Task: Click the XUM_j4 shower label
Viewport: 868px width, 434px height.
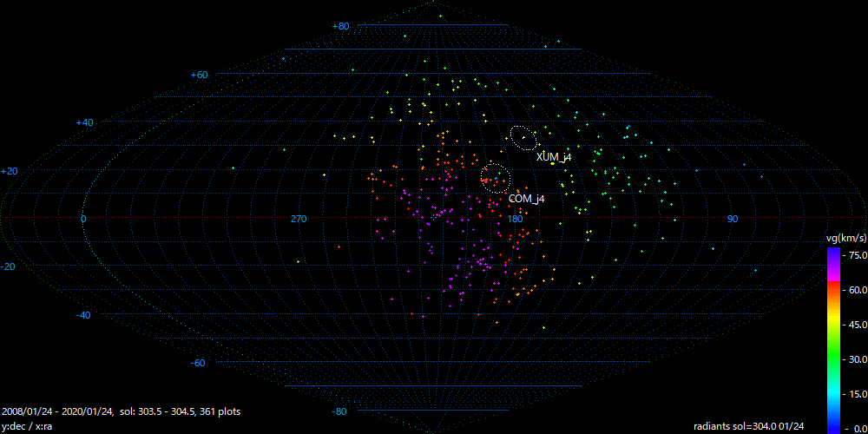Action: [554, 157]
